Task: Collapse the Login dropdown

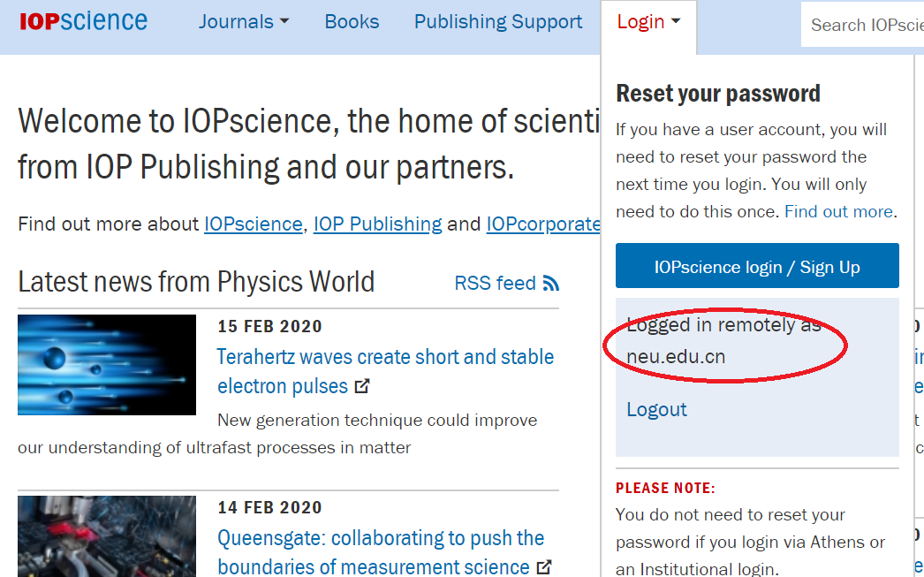Action: (648, 22)
